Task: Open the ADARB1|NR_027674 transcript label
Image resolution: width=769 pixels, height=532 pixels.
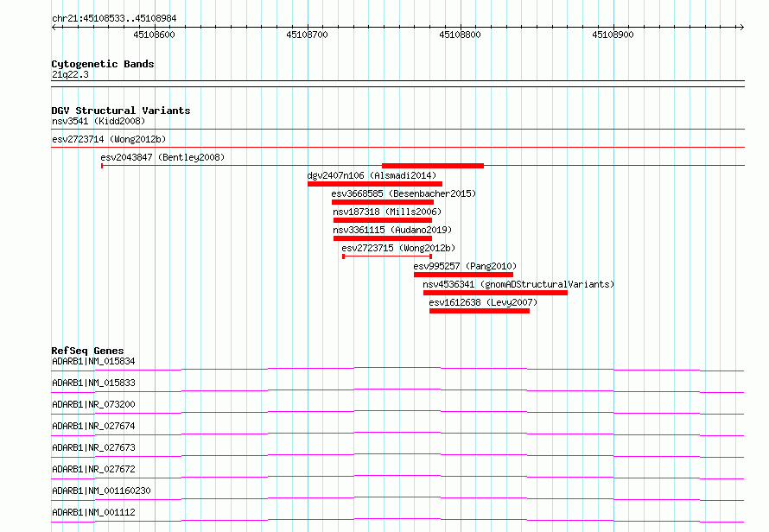Action: point(93,426)
